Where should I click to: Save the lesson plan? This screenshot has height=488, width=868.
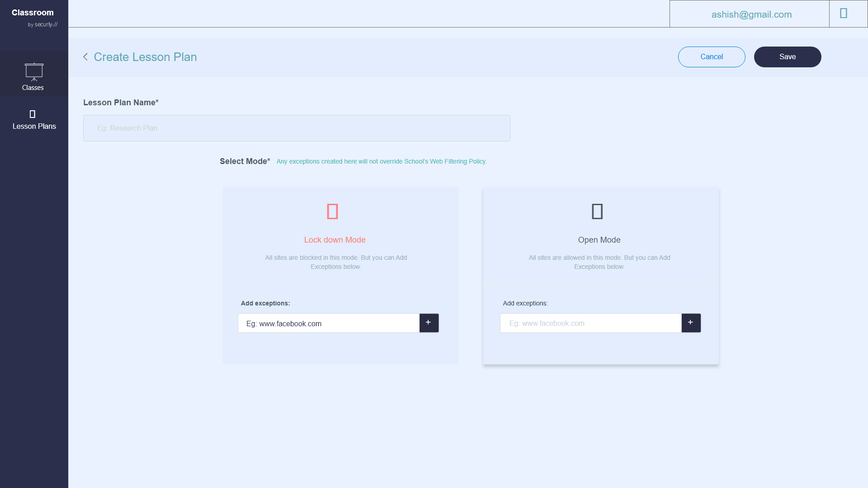point(787,57)
